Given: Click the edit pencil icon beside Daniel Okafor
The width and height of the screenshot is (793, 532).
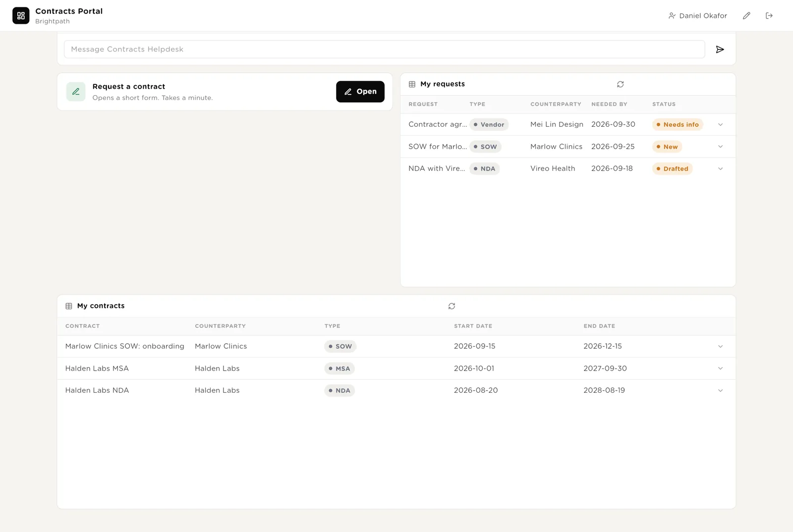Looking at the screenshot, I should point(746,16).
